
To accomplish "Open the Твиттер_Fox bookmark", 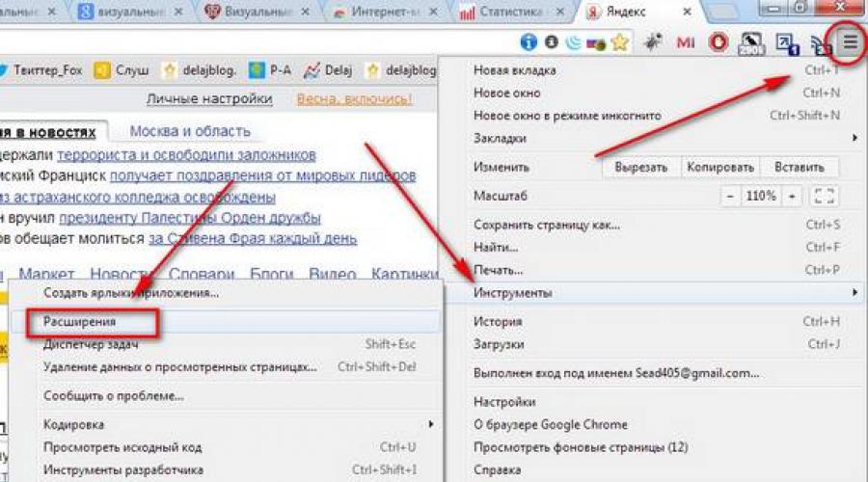I will click(x=41, y=70).
